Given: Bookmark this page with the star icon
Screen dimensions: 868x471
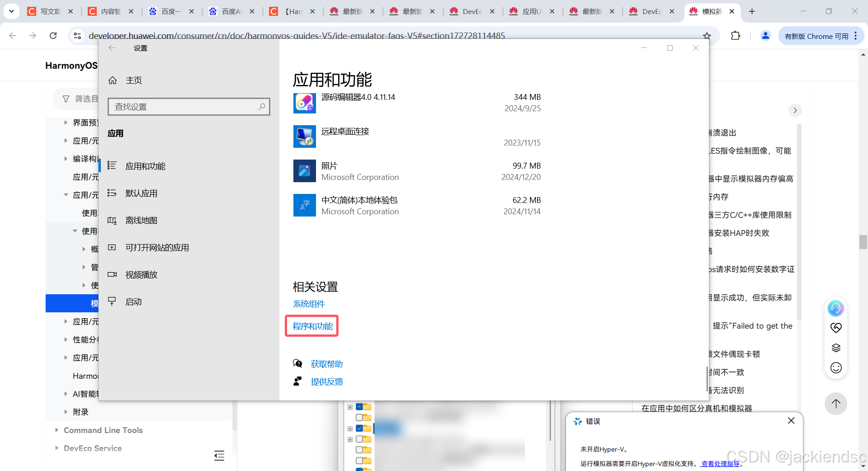Looking at the screenshot, I should point(707,36).
